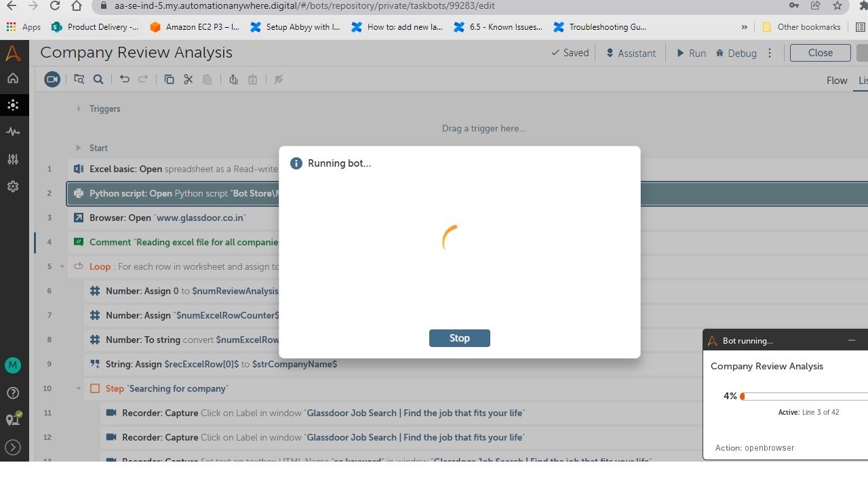
Task: Open the find-in-bot folder search icon
Action: click(79, 79)
